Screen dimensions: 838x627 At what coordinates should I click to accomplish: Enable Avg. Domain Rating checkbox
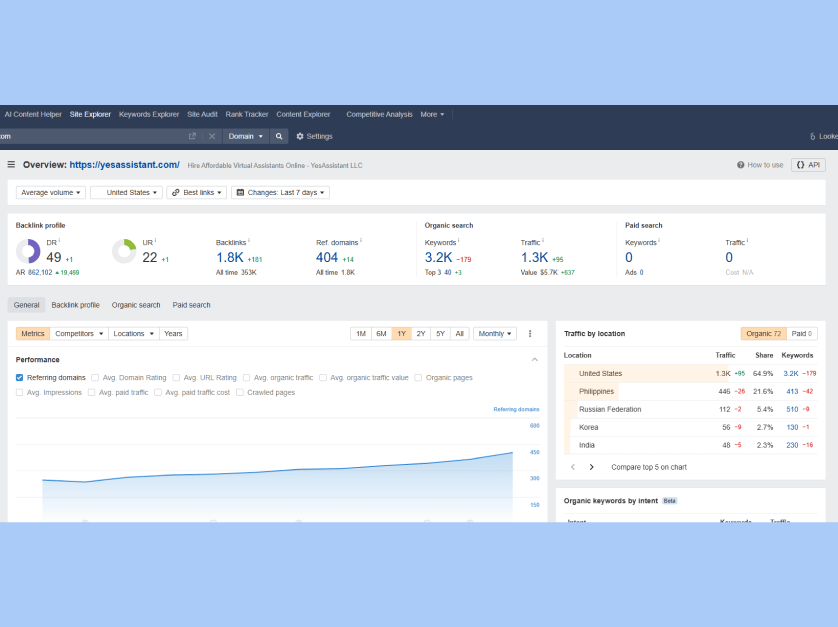click(95, 378)
